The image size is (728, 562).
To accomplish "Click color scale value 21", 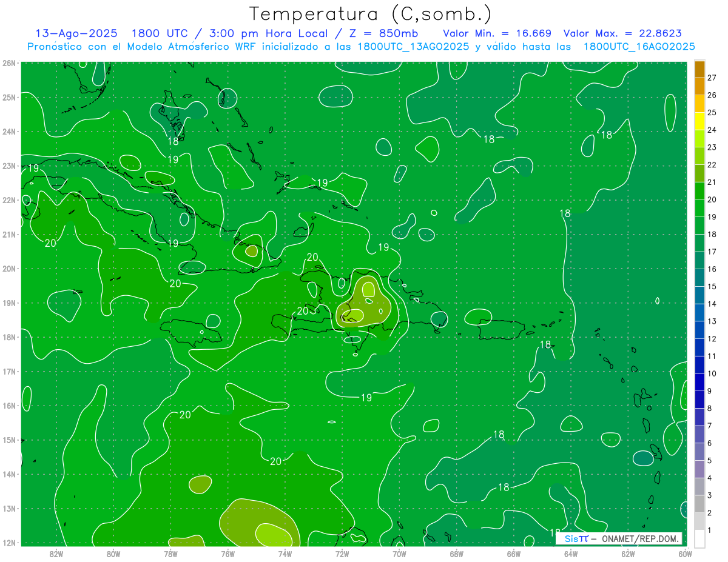I will pos(712,182).
